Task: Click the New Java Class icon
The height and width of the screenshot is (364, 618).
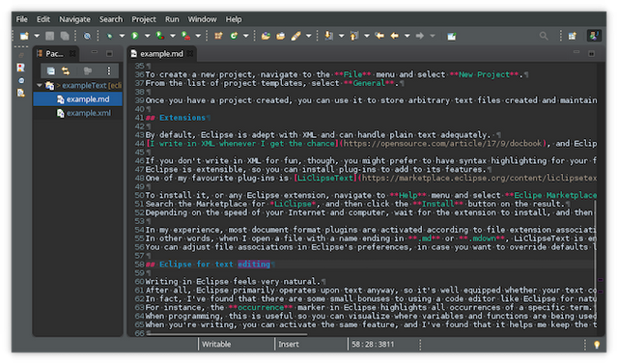Action: tap(234, 36)
